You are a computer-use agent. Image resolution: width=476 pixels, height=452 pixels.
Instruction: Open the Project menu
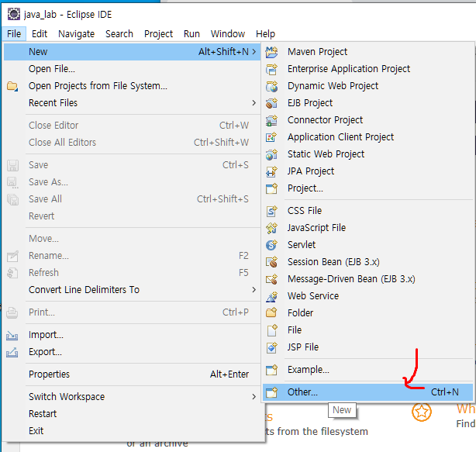coord(158,33)
